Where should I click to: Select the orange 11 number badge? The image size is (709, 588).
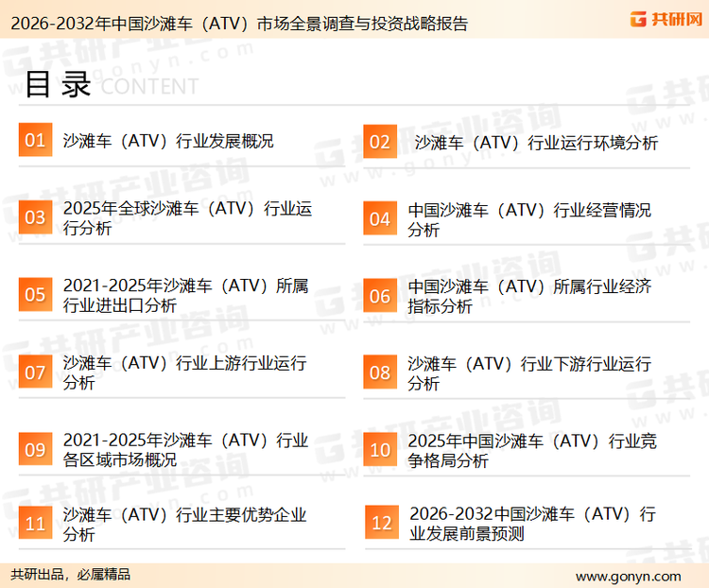[35, 523]
